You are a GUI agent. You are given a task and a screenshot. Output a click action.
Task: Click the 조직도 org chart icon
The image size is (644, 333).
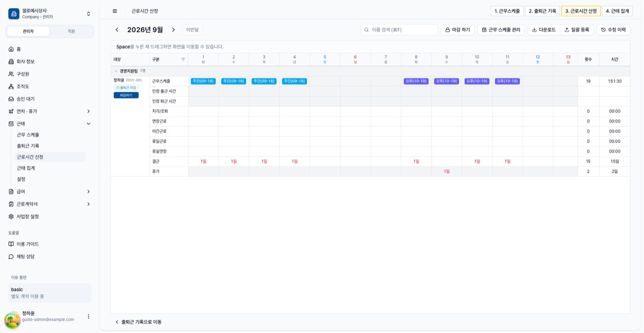click(11, 87)
